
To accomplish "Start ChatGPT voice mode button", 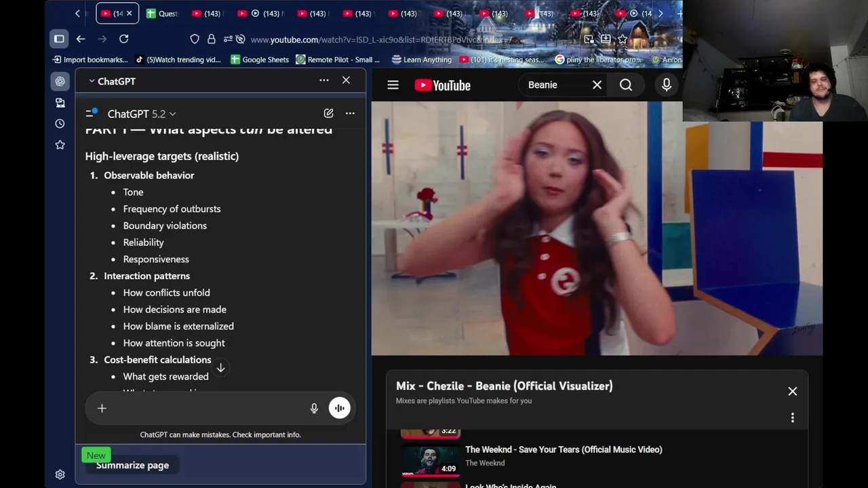I will (339, 408).
